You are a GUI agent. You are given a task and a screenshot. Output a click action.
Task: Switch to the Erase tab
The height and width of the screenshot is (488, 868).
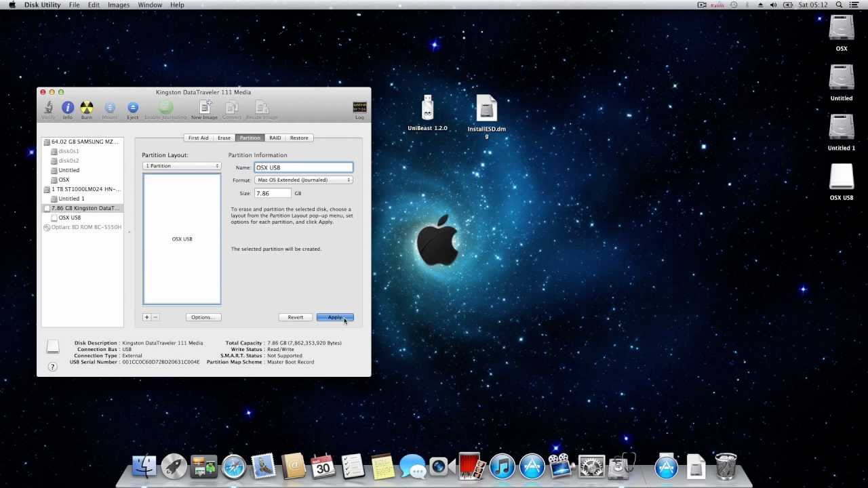(x=224, y=138)
